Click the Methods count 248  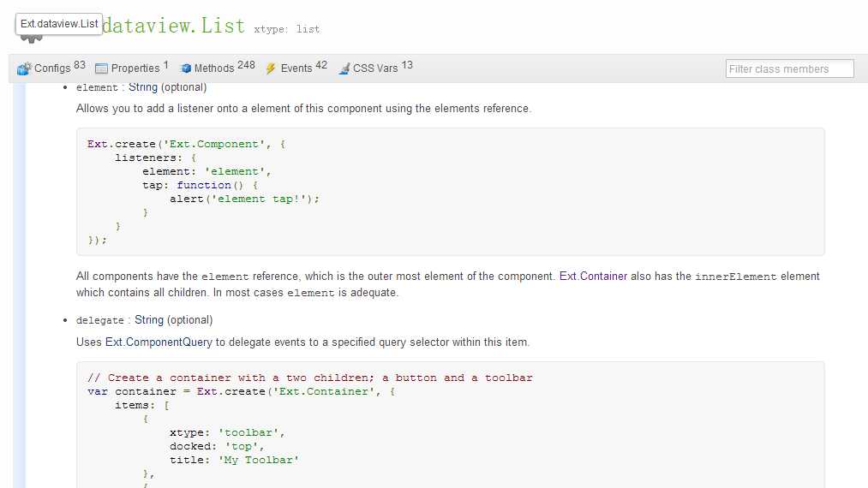point(246,65)
